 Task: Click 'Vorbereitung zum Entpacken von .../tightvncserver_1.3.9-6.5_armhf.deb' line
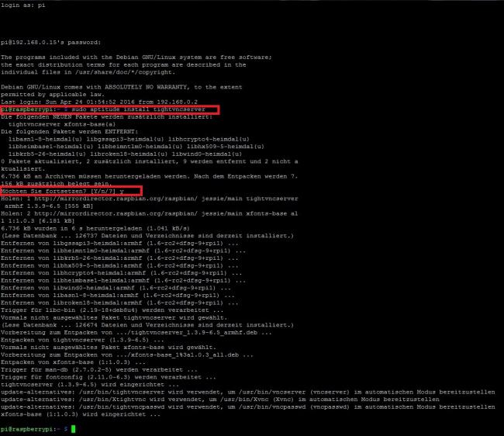(136, 333)
